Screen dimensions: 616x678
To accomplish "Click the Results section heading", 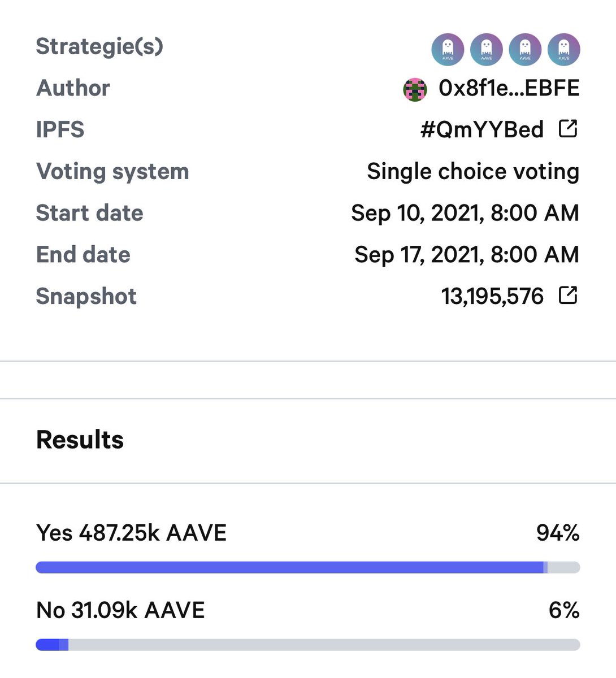I will pyautogui.click(x=80, y=440).
